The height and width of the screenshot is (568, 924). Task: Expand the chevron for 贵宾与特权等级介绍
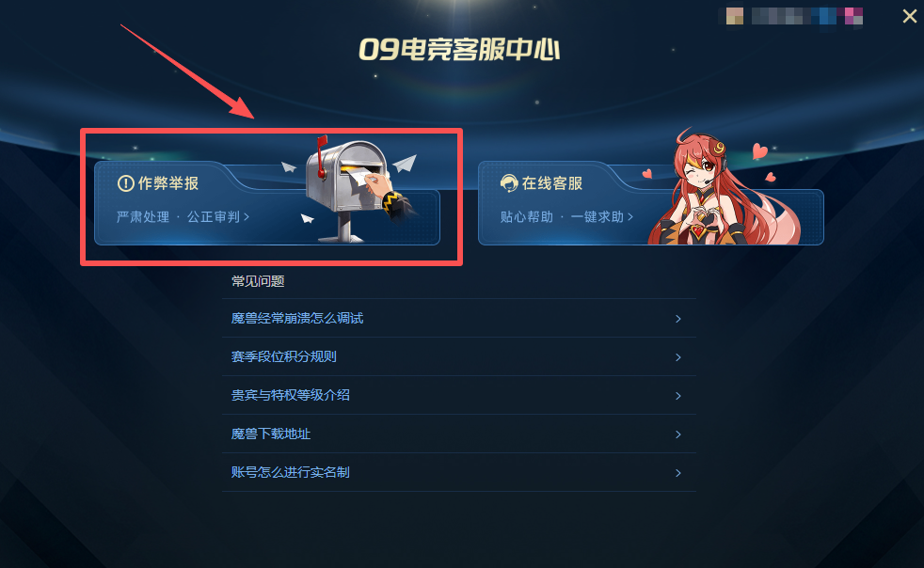678,396
